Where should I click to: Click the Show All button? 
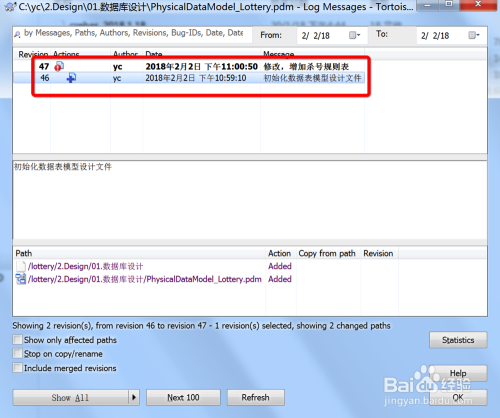point(71,397)
